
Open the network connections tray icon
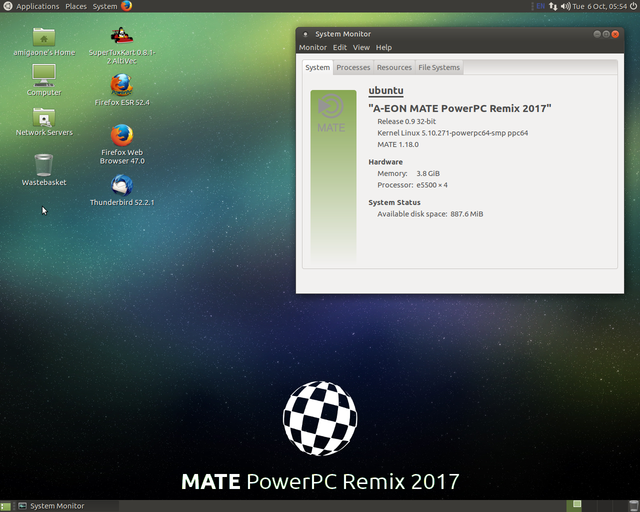553,6
